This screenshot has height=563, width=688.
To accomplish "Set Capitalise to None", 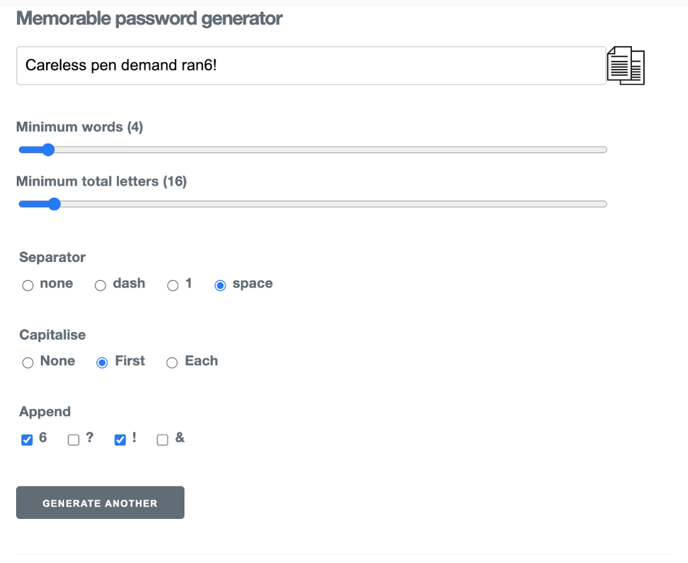I will point(28,362).
